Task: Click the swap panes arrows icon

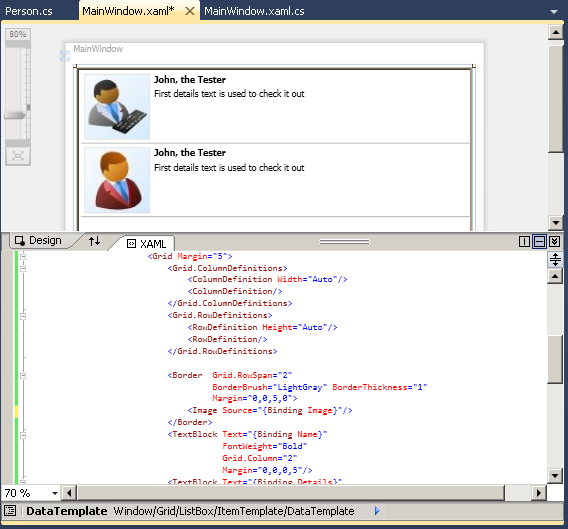Action: 95,241
